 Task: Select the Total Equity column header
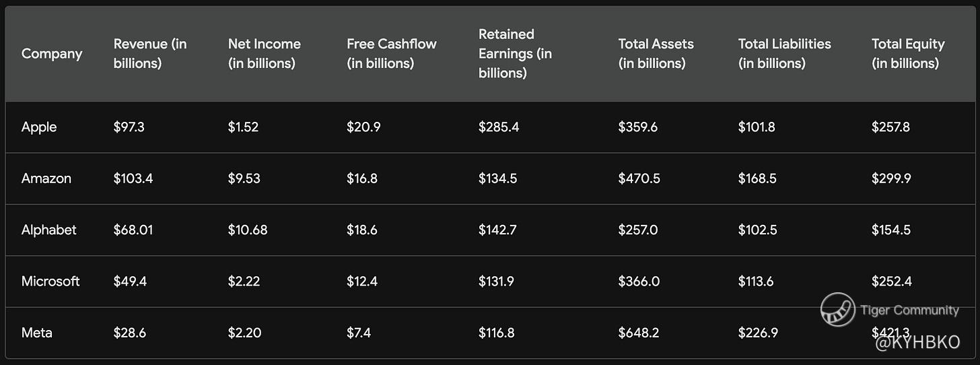[907, 54]
